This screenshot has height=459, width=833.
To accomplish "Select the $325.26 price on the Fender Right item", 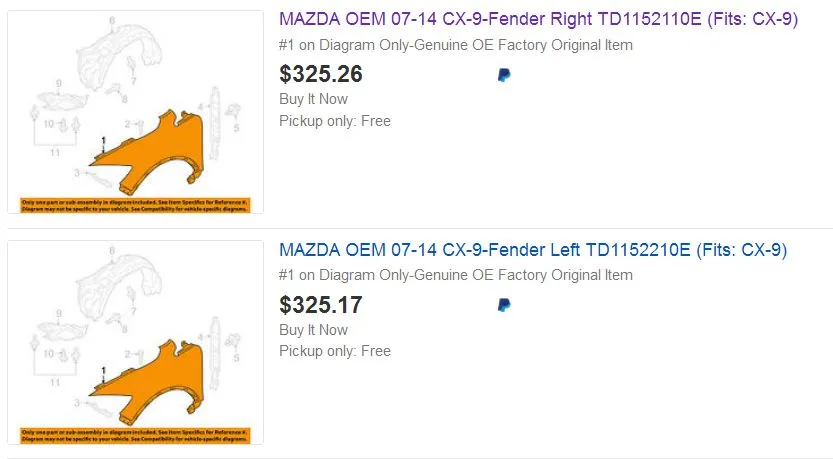I will [x=321, y=74].
